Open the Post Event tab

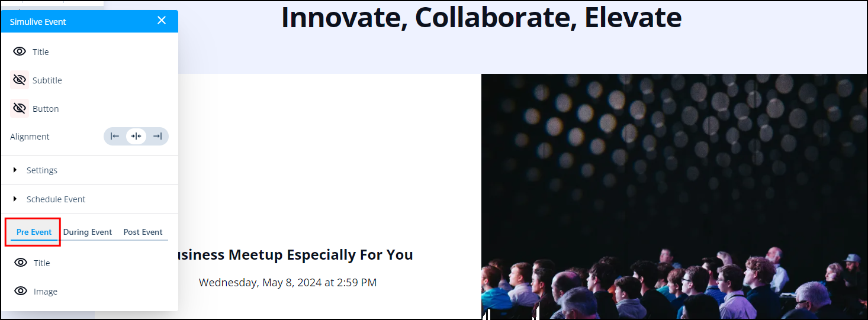143,232
